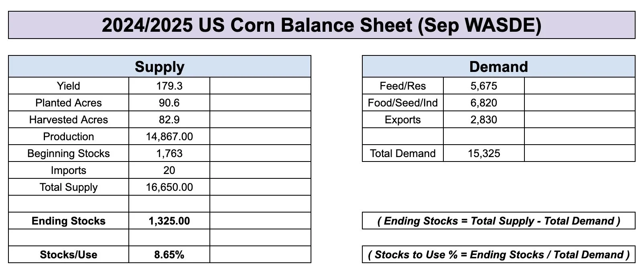Click the Harvested Acres value 82.9
Screen dimensions: 644x276
169,120
